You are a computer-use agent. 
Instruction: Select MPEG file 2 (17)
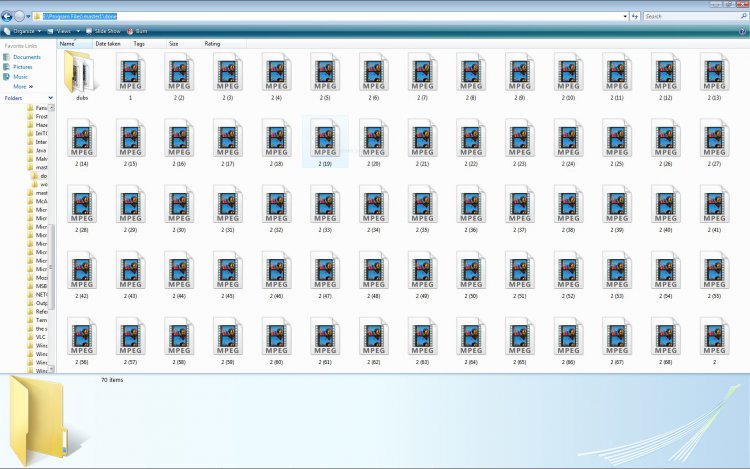228,138
